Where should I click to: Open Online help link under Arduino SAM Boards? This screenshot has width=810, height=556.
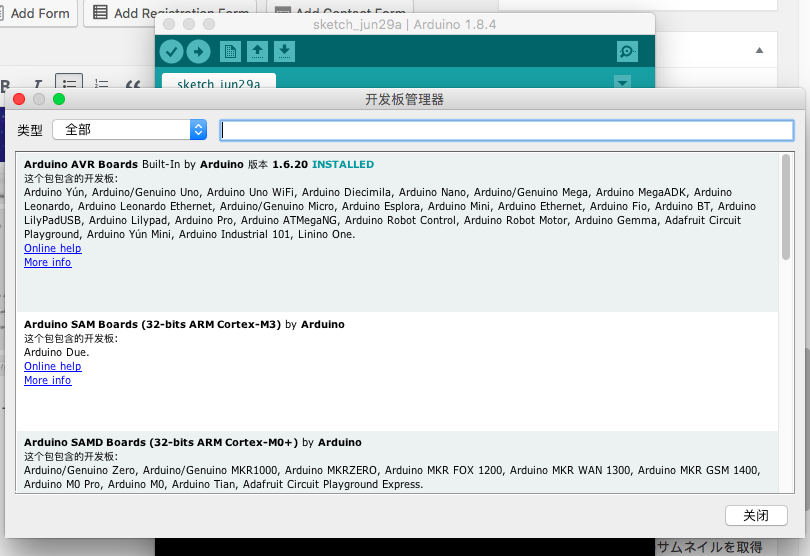53,366
